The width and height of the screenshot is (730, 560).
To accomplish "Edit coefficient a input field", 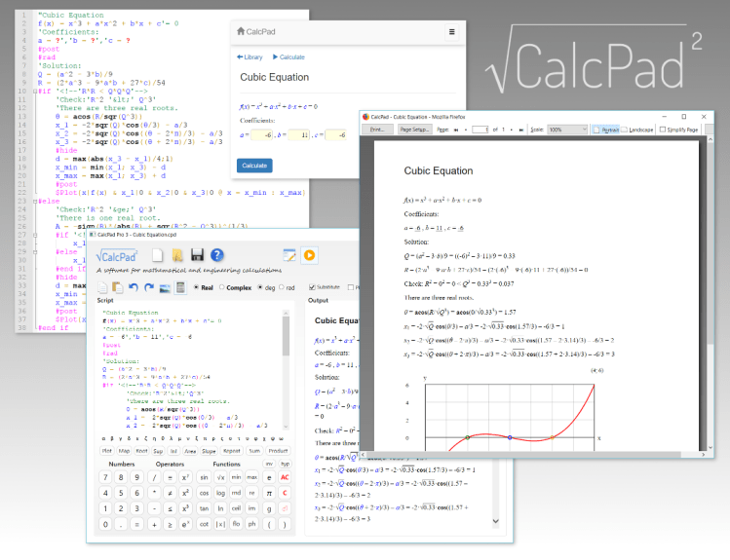I will coord(262,134).
